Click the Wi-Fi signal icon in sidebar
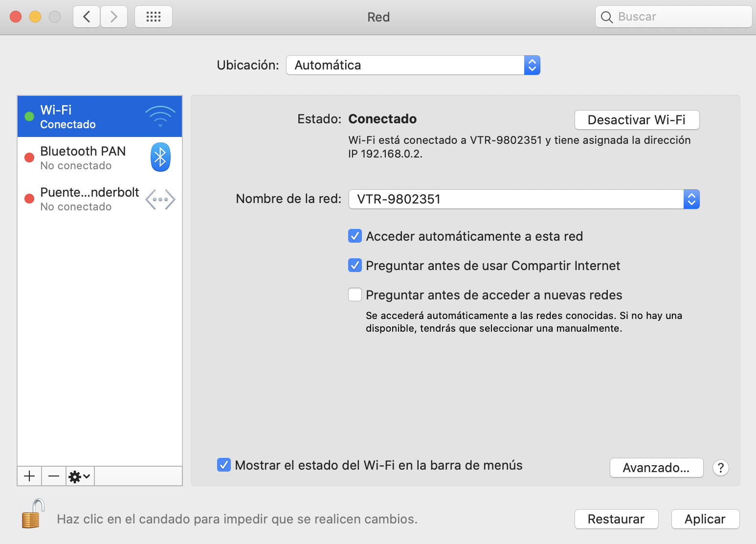Screen dimensions: 756x544 pyautogui.click(x=160, y=116)
